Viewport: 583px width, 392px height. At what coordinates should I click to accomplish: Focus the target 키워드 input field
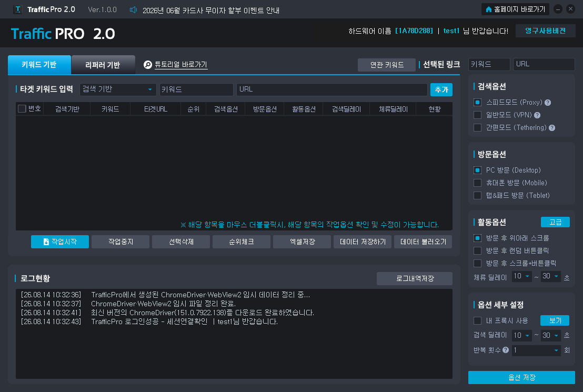(196, 89)
